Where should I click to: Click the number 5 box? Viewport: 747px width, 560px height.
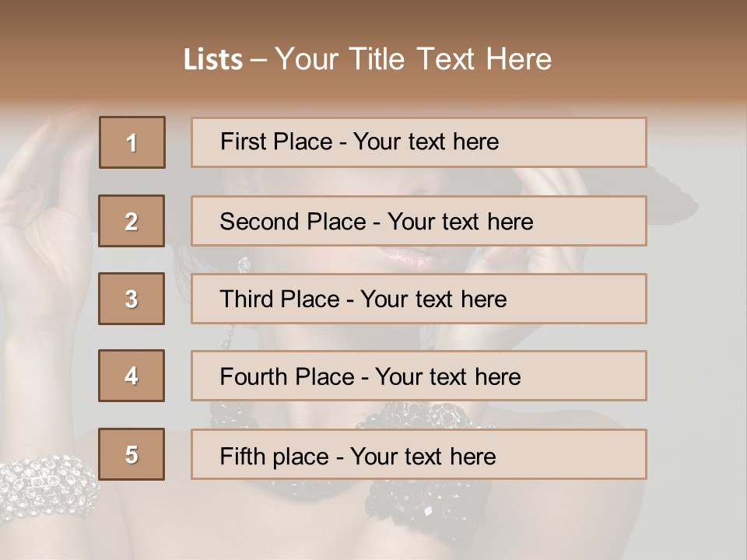tap(132, 453)
